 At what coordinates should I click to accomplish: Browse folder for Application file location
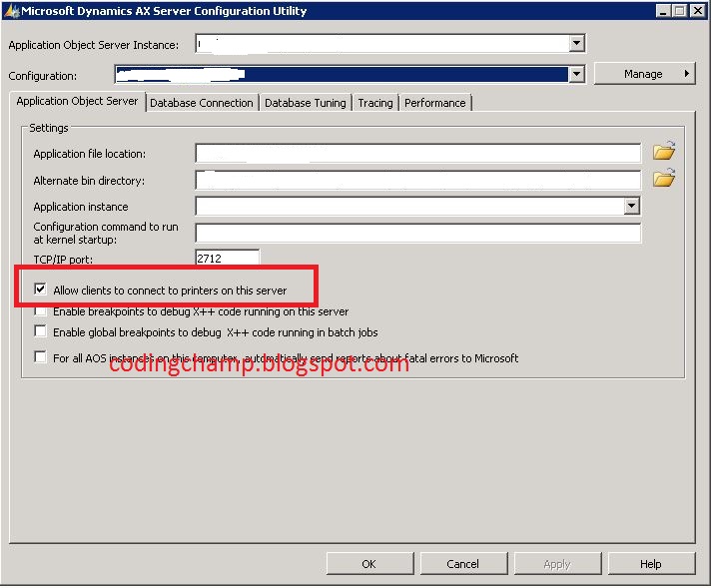point(664,151)
